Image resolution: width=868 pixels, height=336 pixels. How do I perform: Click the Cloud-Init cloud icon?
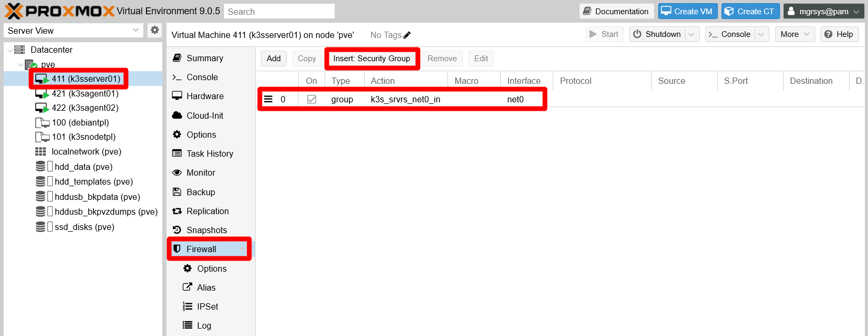click(x=177, y=116)
